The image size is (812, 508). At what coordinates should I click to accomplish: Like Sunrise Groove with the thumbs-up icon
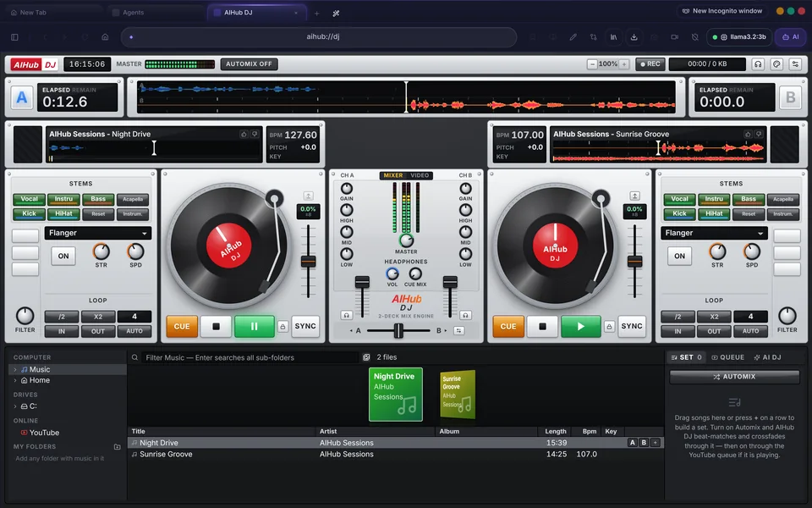tap(748, 134)
